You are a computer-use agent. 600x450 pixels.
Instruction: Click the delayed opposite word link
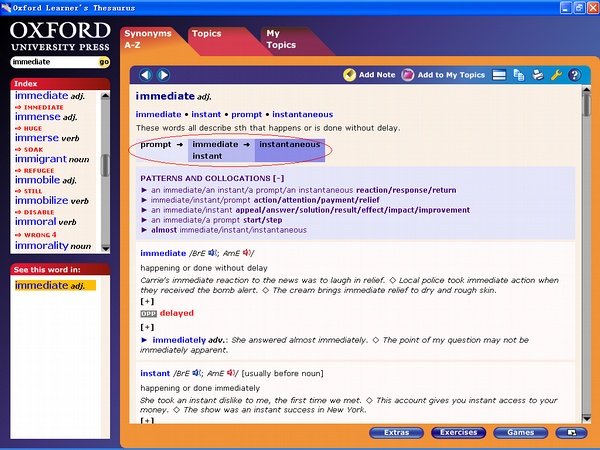[x=177, y=313]
